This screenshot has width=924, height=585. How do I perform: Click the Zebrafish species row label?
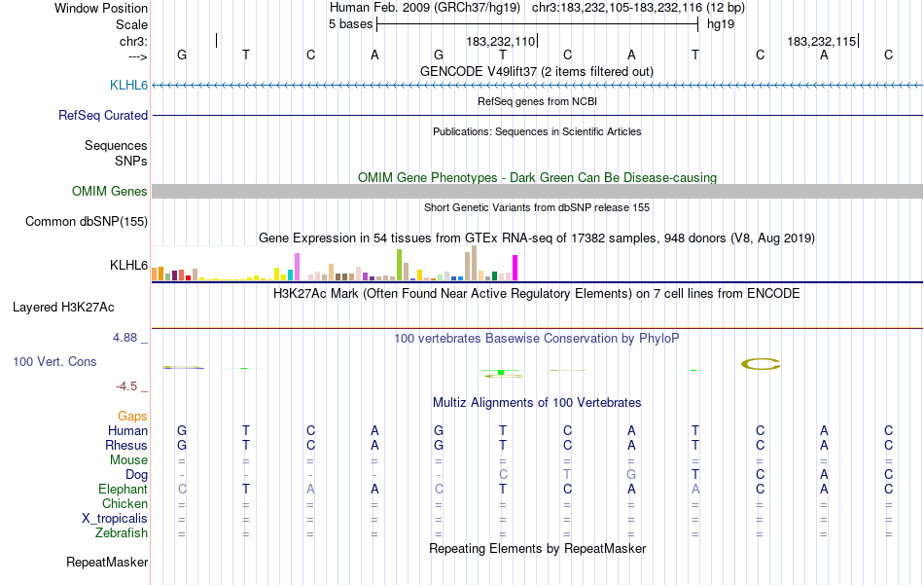tap(122, 533)
